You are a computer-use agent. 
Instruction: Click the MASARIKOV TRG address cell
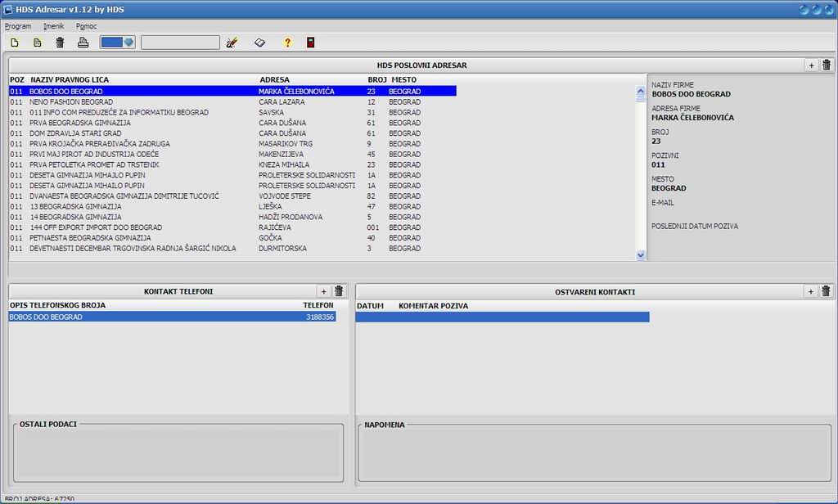pyautogui.click(x=286, y=144)
